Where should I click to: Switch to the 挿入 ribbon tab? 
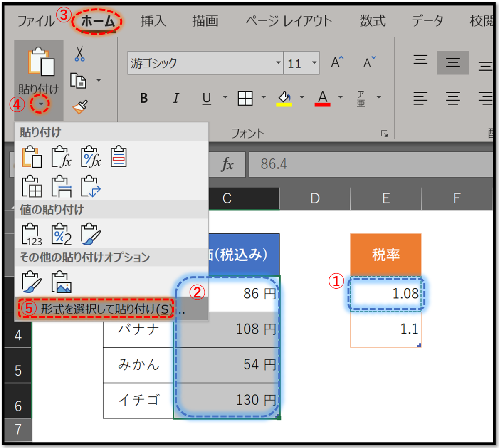[x=154, y=22]
